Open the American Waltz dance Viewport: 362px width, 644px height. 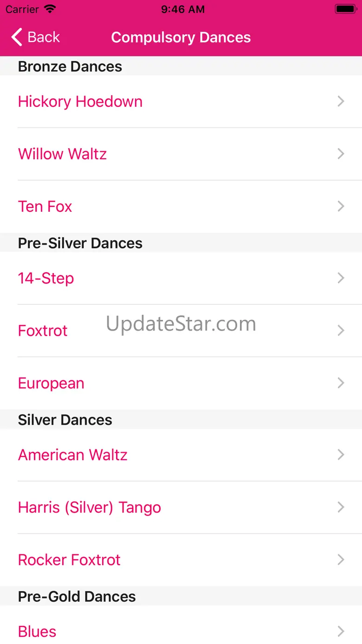click(x=181, y=455)
